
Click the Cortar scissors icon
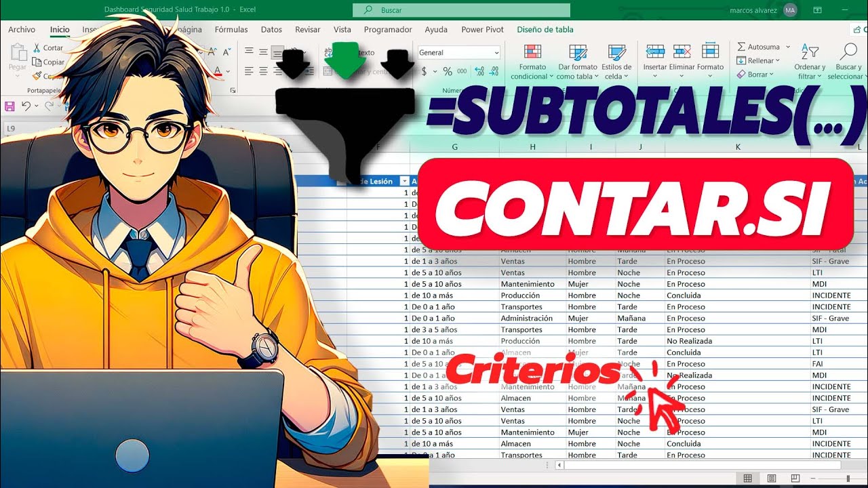click(x=37, y=48)
